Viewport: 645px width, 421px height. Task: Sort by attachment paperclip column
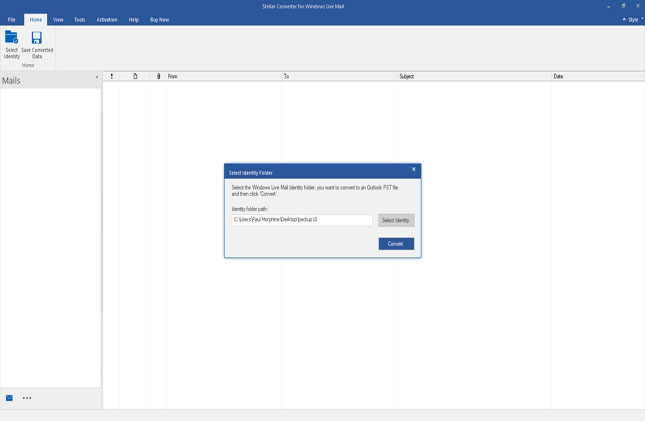point(158,76)
